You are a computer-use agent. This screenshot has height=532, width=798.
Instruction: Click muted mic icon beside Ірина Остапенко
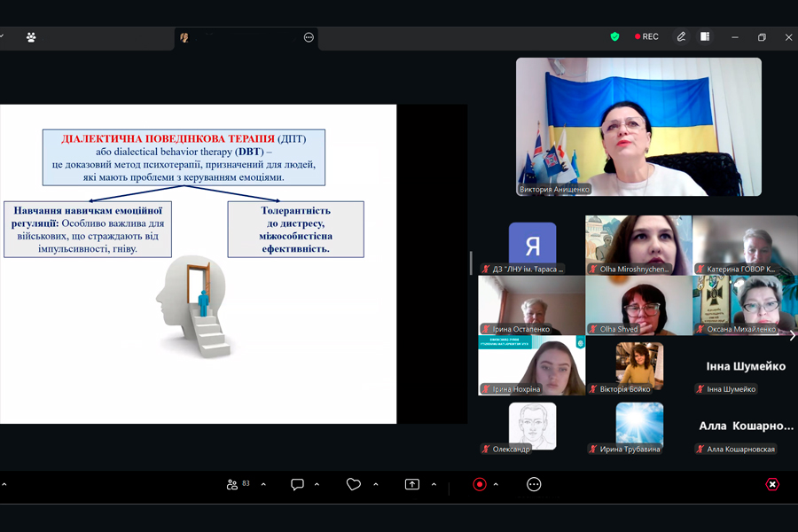(x=486, y=329)
